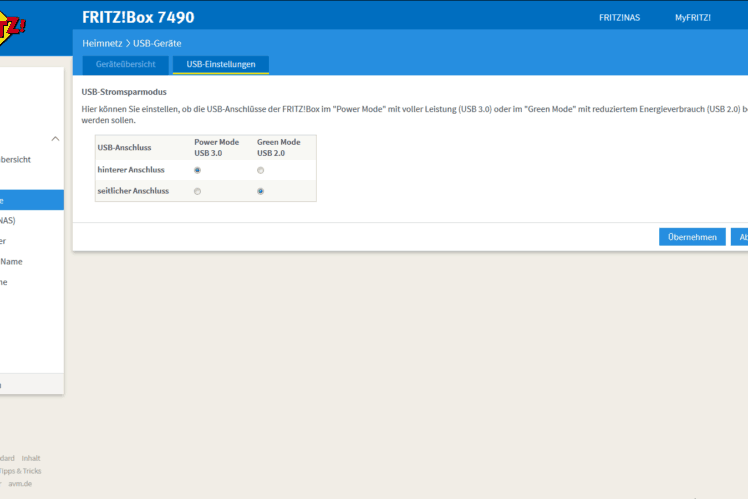The width and height of the screenshot is (748, 499).
Task: Click USB-Geräte in the breadcrumb
Action: click(157, 43)
